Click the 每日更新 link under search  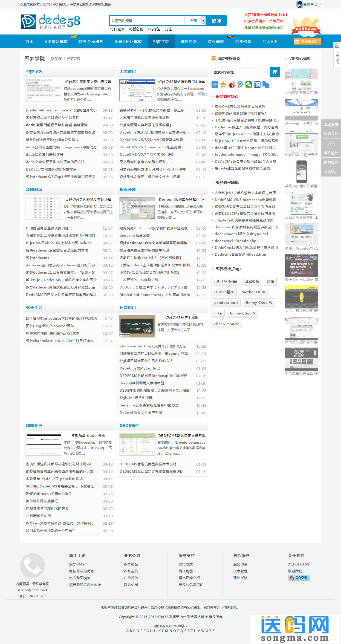(x=117, y=29)
